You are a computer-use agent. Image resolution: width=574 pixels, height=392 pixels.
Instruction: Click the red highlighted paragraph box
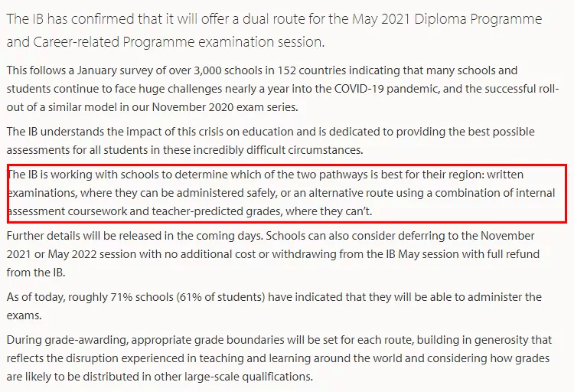coord(287,193)
